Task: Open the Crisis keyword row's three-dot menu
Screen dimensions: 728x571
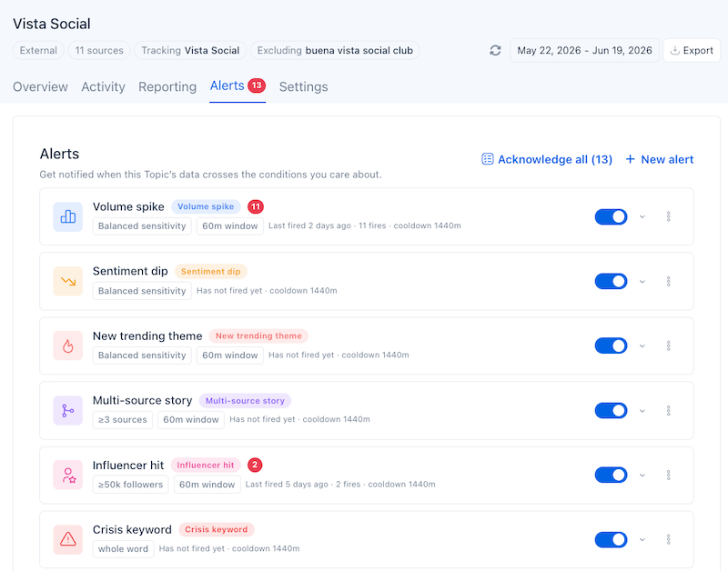Action: tap(669, 539)
